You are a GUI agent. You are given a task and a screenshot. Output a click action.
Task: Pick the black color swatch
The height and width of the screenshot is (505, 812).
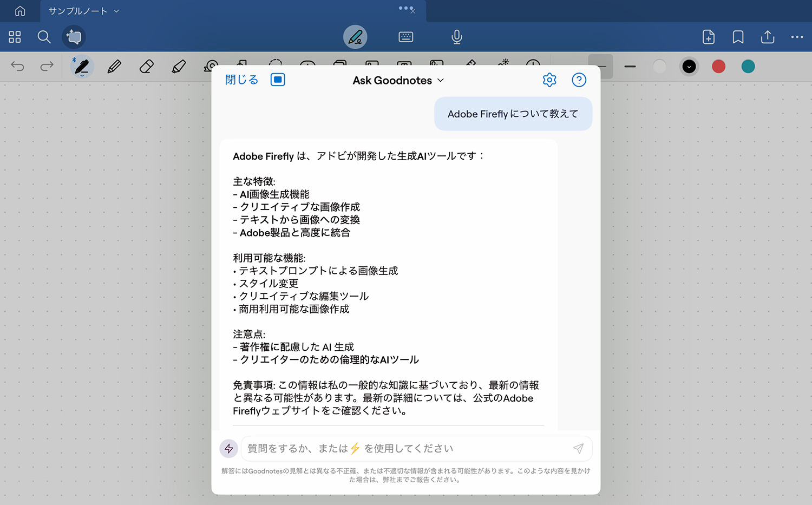pos(689,67)
